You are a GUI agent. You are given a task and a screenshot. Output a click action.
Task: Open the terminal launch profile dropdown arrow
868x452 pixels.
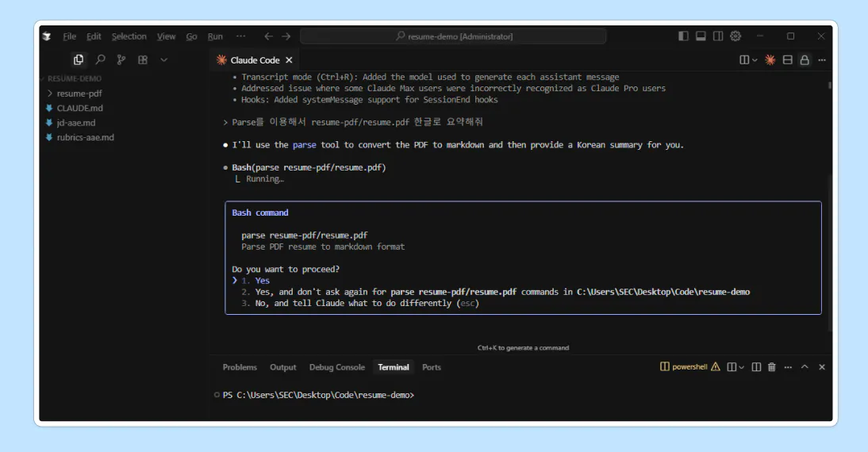click(x=741, y=367)
